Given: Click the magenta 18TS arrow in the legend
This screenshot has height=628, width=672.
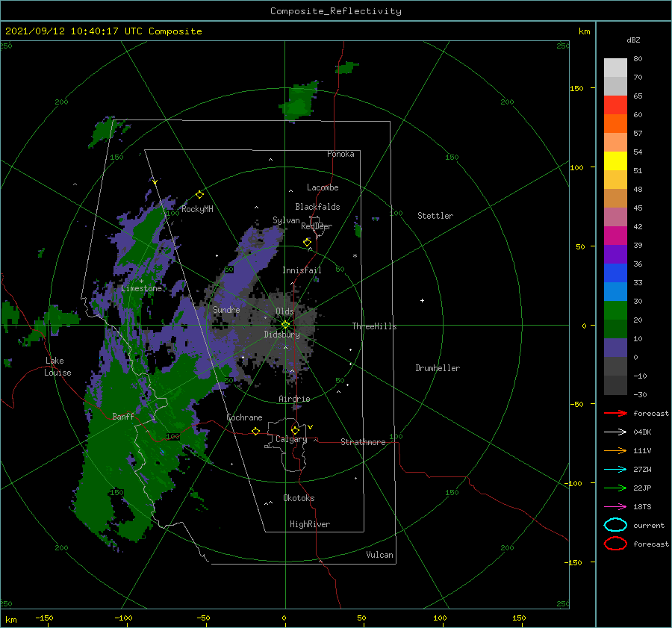Looking at the screenshot, I should pyautogui.click(x=615, y=507).
